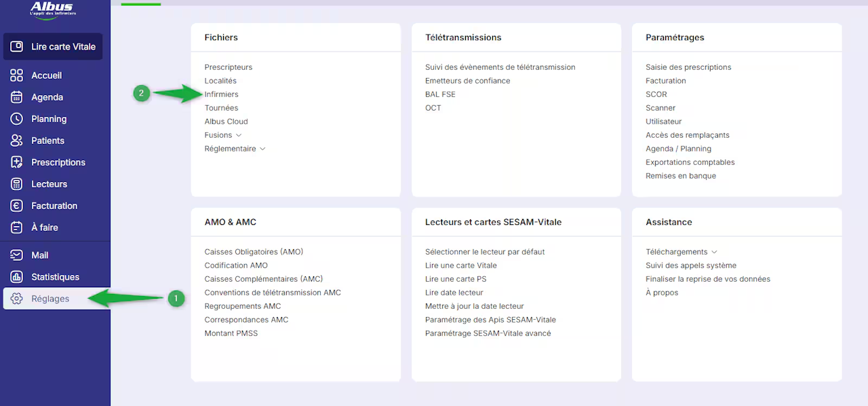The image size is (868, 406).
Task: Open the Prescriptions icon in sidebar
Action: tap(17, 162)
